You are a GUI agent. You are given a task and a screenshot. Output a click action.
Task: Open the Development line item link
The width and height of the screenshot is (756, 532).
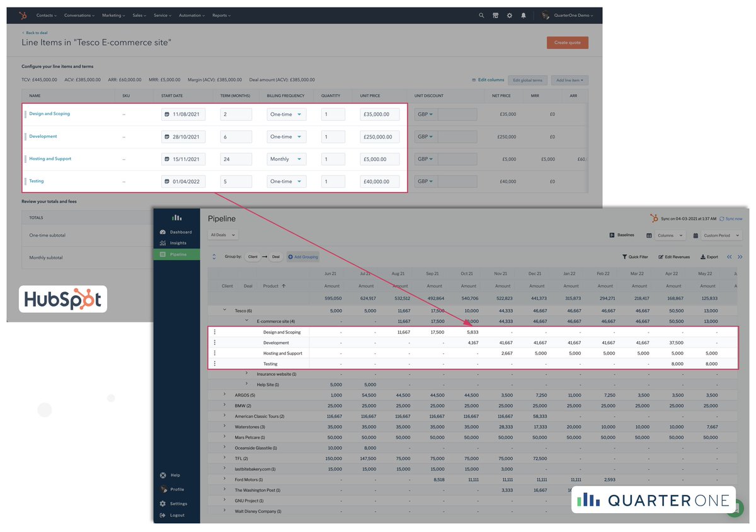43,136
